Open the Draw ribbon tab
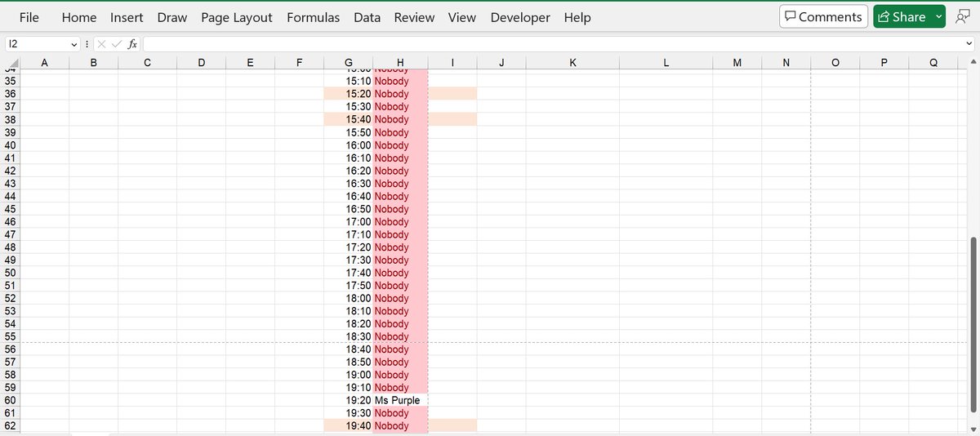The height and width of the screenshot is (436, 980). tap(172, 17)
